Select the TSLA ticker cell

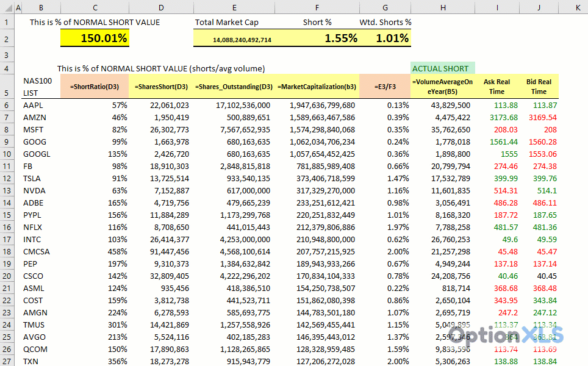tap(40, 178)
